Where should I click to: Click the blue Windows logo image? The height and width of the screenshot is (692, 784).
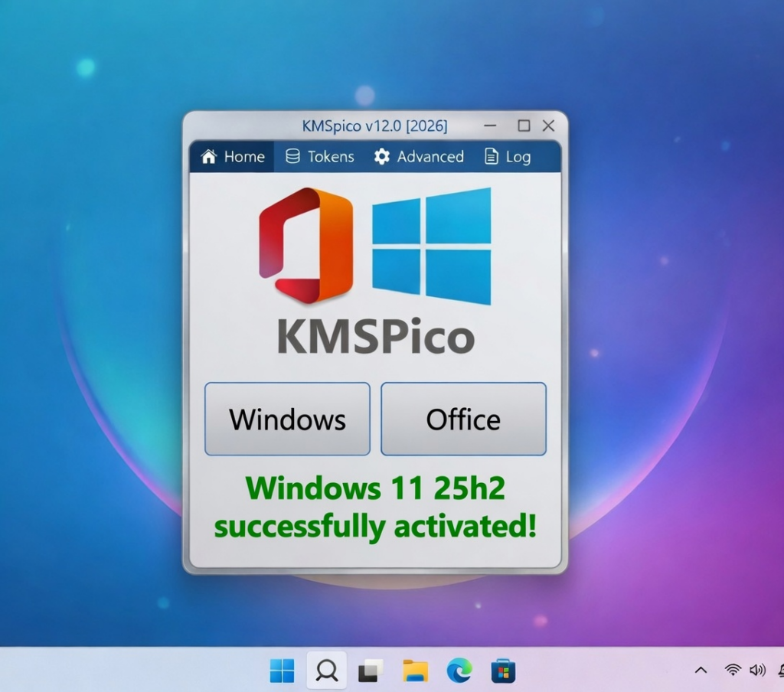pyautogui.click(x=432, y=246)
